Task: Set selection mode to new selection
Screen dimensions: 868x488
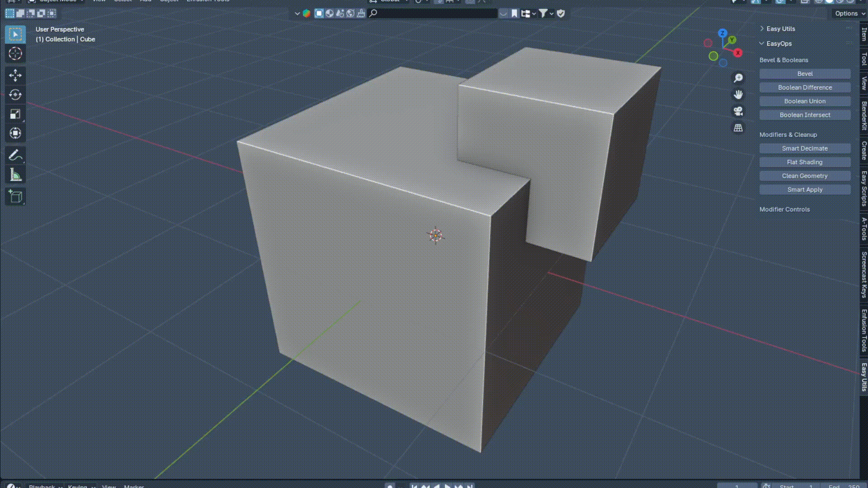Action: [10, 14]
